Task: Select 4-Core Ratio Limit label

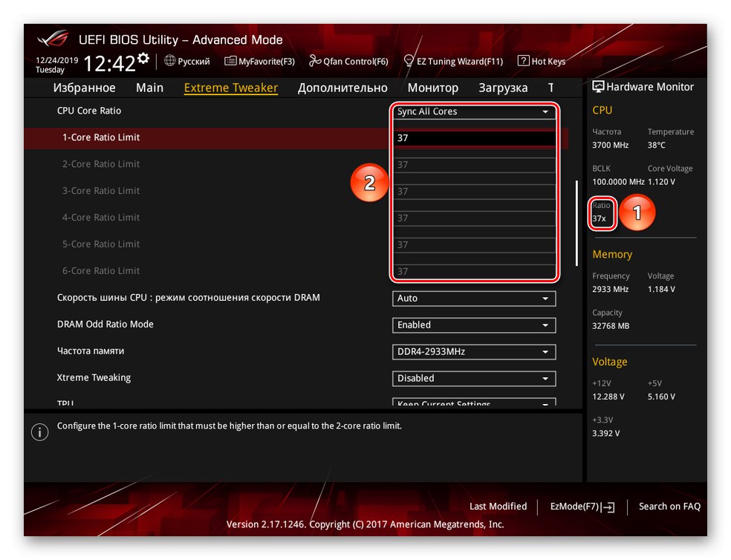Action: pos(101,218)
